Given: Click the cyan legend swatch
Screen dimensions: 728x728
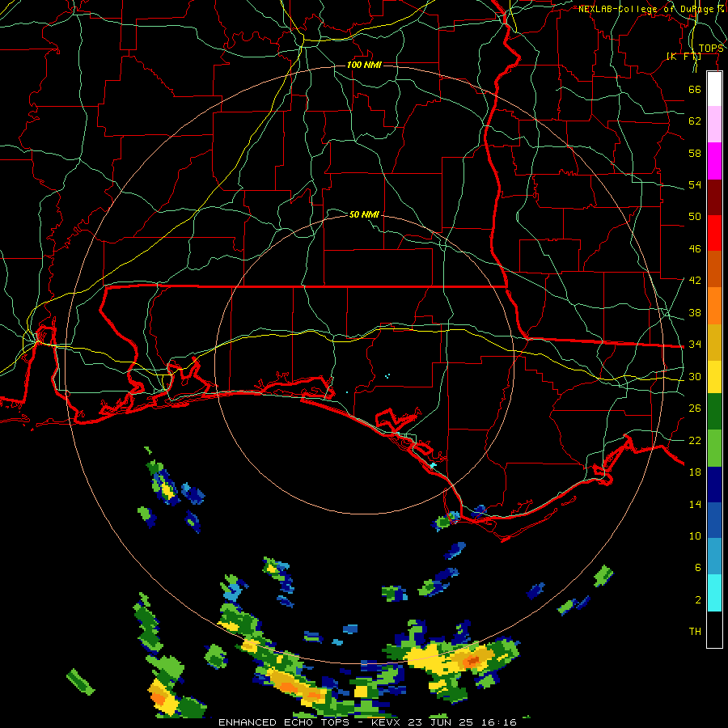Looking at the screenshot, I should click(x=714, y=592).
